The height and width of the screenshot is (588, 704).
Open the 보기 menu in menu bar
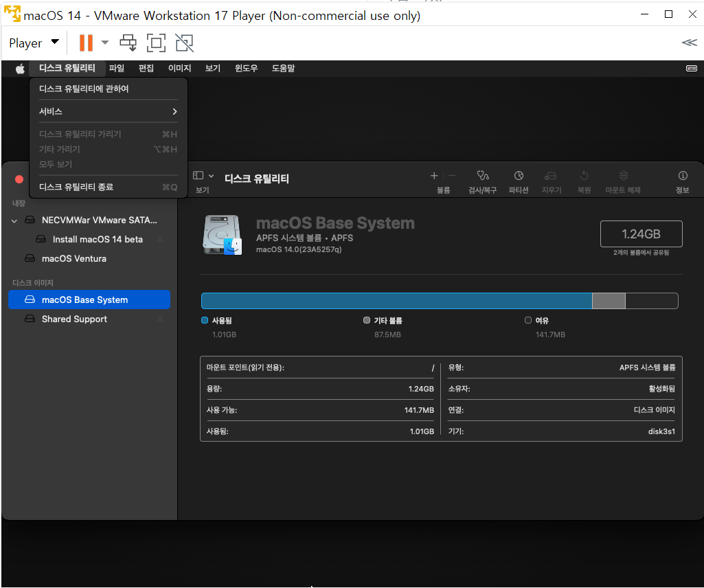(x=213, y=68)
